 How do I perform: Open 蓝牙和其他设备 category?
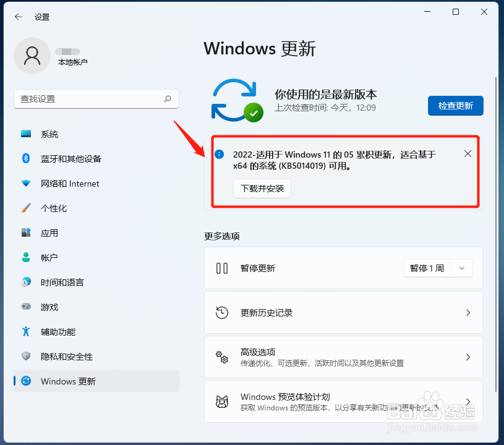tap(96, 158)
